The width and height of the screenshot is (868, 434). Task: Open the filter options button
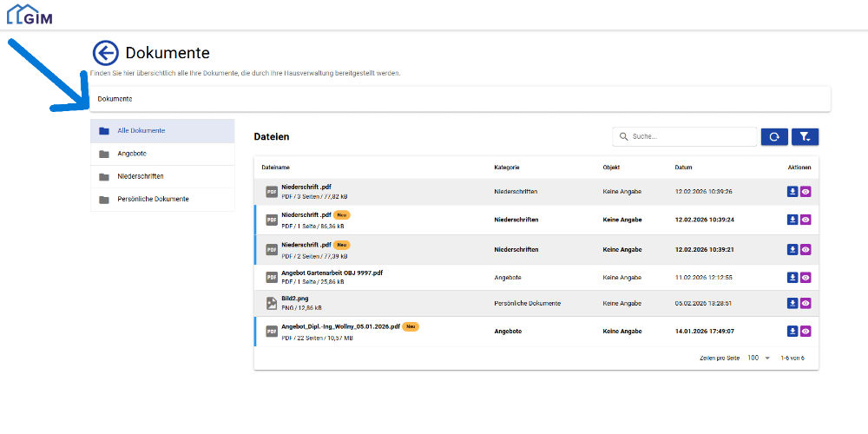click(x=806, y=136)
